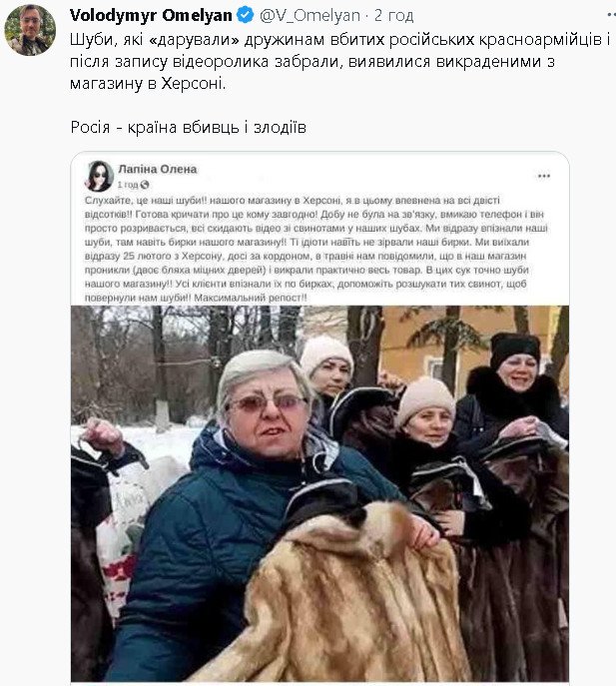Click Volodymyr Omelyan's round profile avatar
Viewport: 616px width, 686px height.
30,30
